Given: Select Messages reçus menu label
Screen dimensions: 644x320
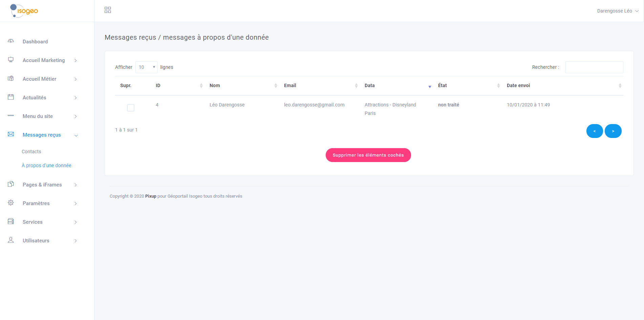Looking at the screenshot, I should 42,135.
